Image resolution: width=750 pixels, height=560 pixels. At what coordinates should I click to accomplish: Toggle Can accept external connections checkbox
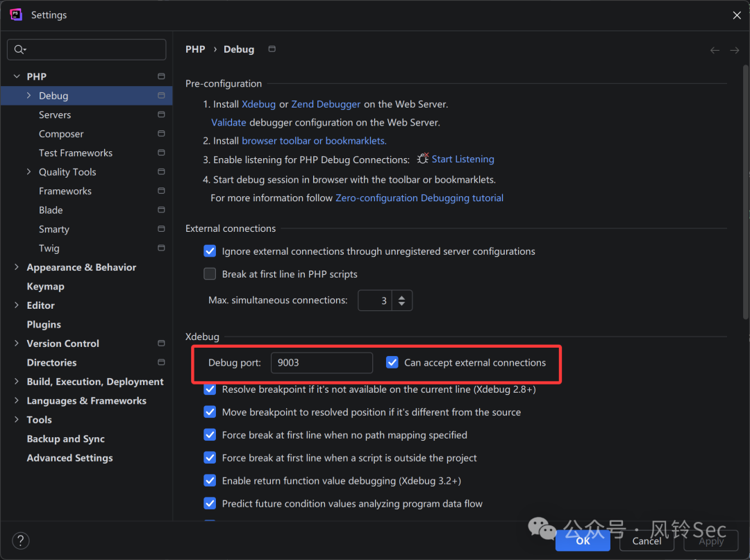[392, 363]
